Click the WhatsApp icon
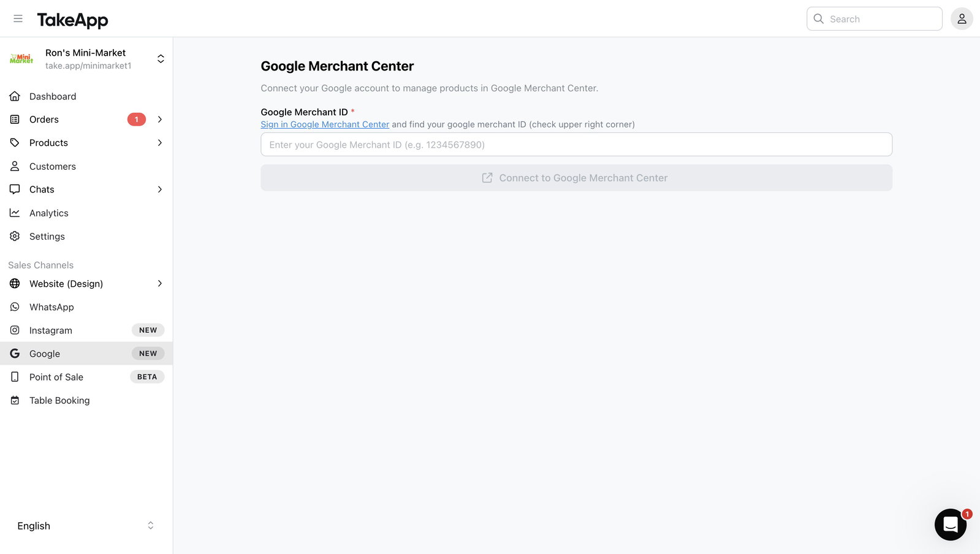 click(15, 307)
